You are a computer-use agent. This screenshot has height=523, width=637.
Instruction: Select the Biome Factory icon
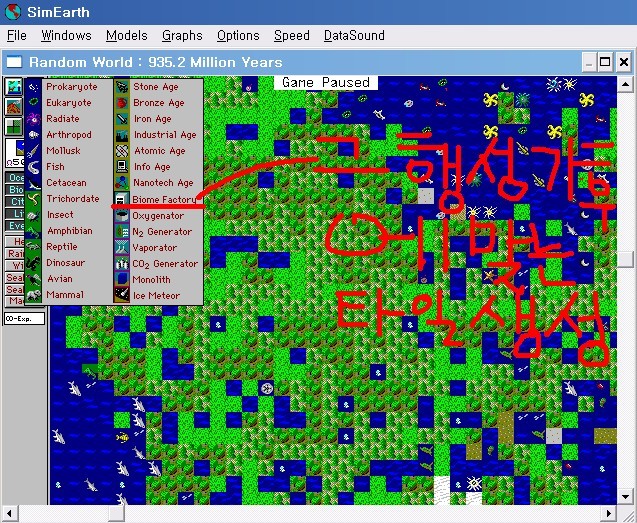click(121, 199)
